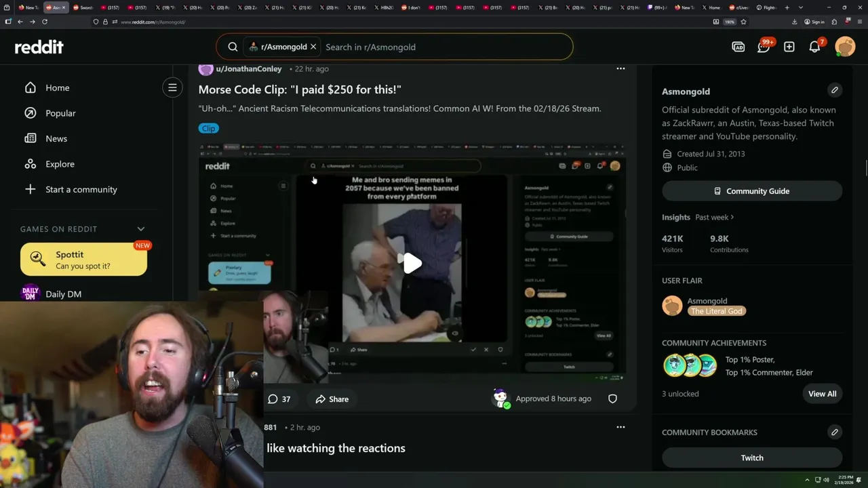Click 'The Literal God' user flair

tap(717, 311)
